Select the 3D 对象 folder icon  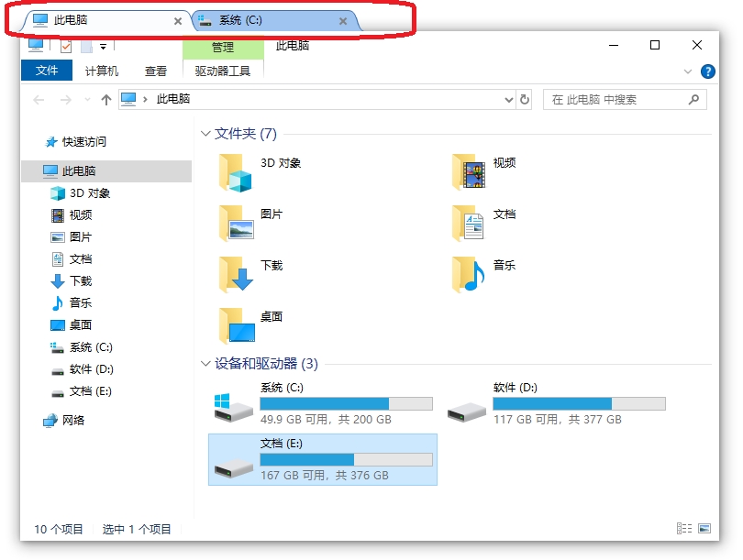[236, 173]
